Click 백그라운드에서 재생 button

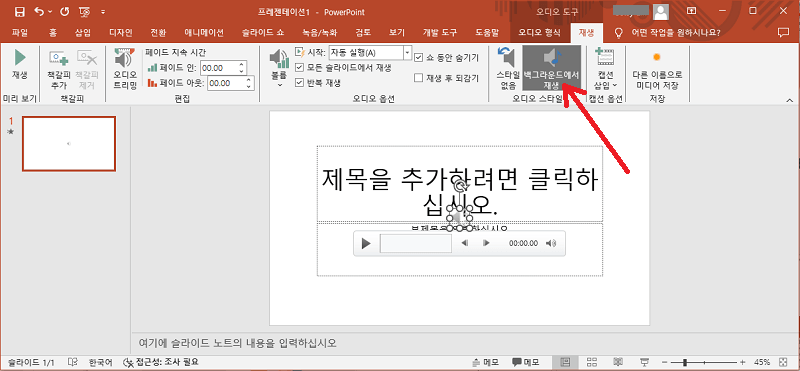551,69
